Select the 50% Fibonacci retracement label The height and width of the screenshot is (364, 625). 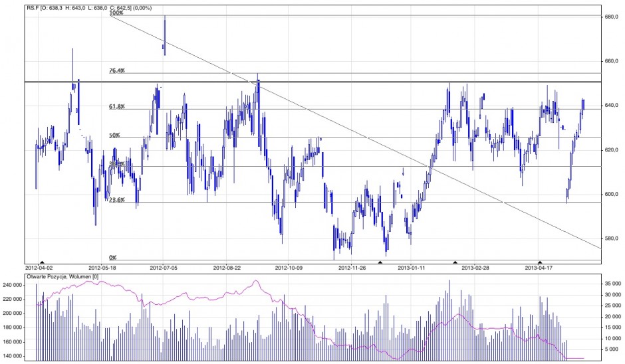tap(114, 135)
